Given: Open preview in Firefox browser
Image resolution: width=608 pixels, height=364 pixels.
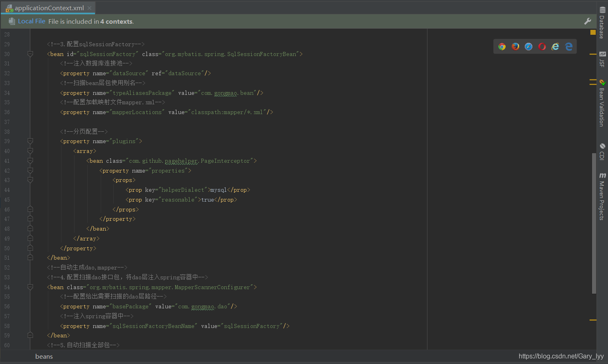Looking at the screenshot, I should click(x=515, y=47).
